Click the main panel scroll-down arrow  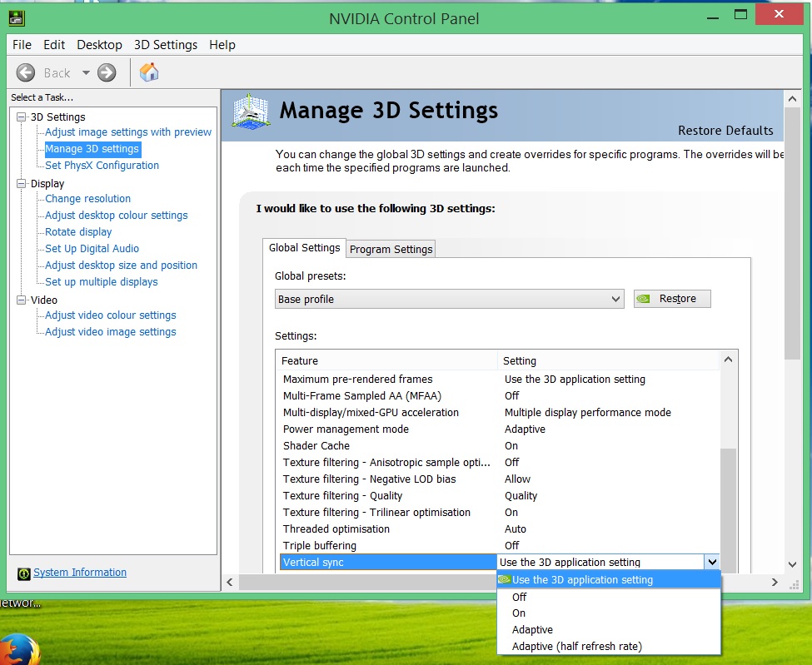pyautogui.click(x=792, y=564)
